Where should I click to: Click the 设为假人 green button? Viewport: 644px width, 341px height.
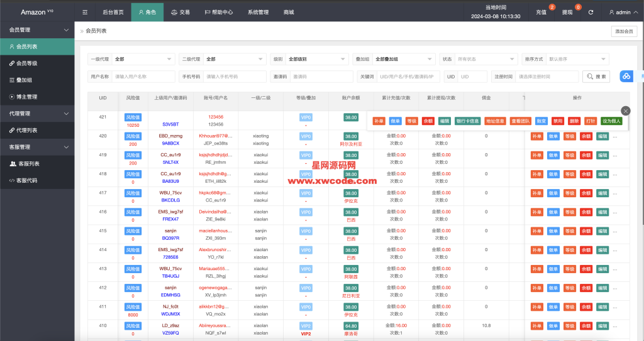(611, 121)
